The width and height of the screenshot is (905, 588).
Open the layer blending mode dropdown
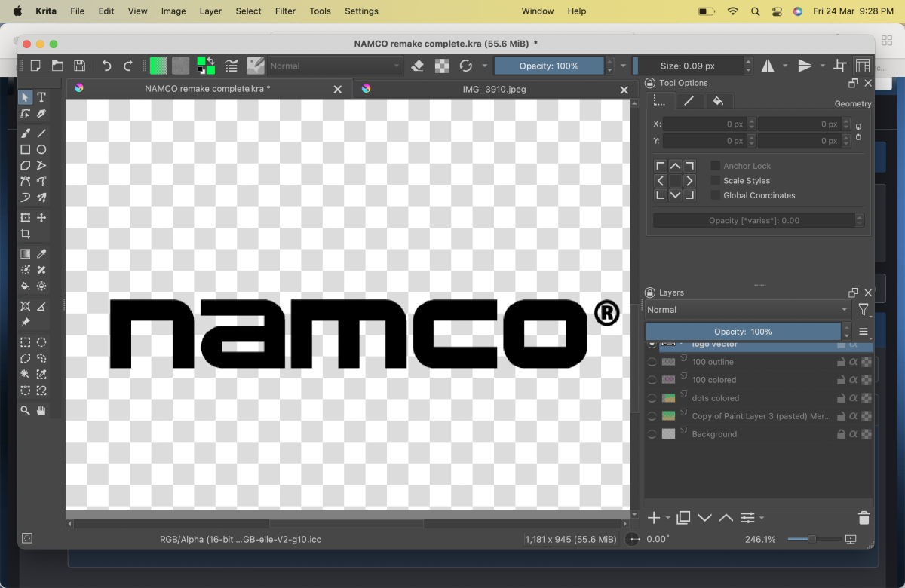(x=748, y=310)
